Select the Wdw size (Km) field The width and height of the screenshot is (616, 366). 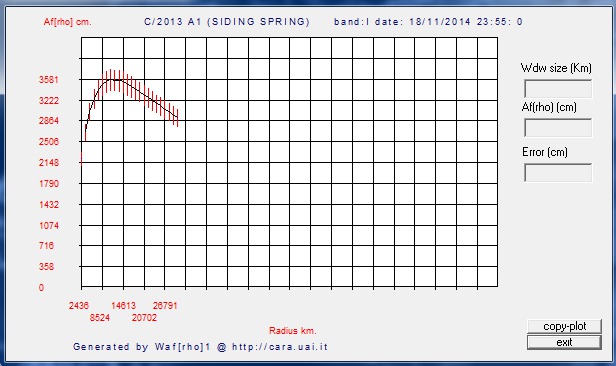click(x=558, y=89)
